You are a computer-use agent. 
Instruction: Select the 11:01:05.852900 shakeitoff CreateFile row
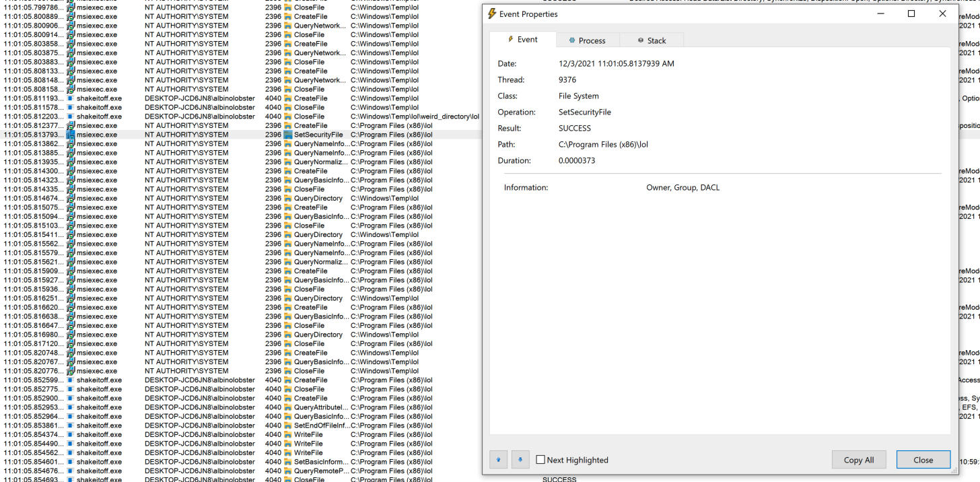click(x=241, y=399)
